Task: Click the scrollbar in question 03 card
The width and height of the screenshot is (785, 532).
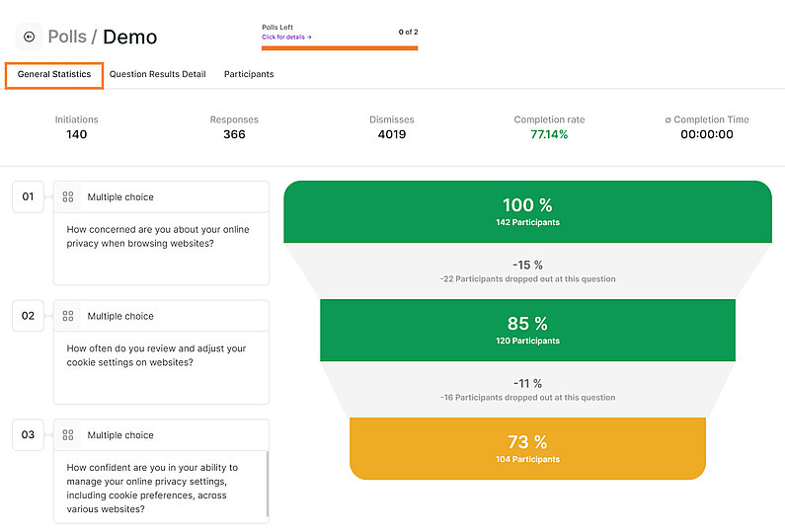Action: (267, 484)
